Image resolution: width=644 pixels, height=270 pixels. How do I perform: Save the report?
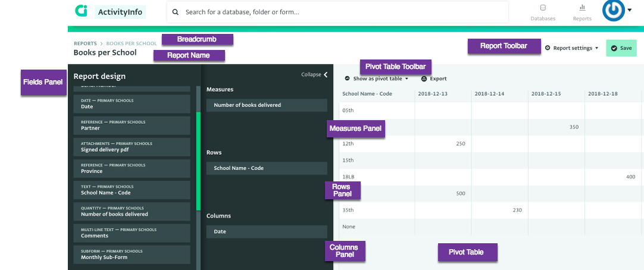tap(621, 48)
